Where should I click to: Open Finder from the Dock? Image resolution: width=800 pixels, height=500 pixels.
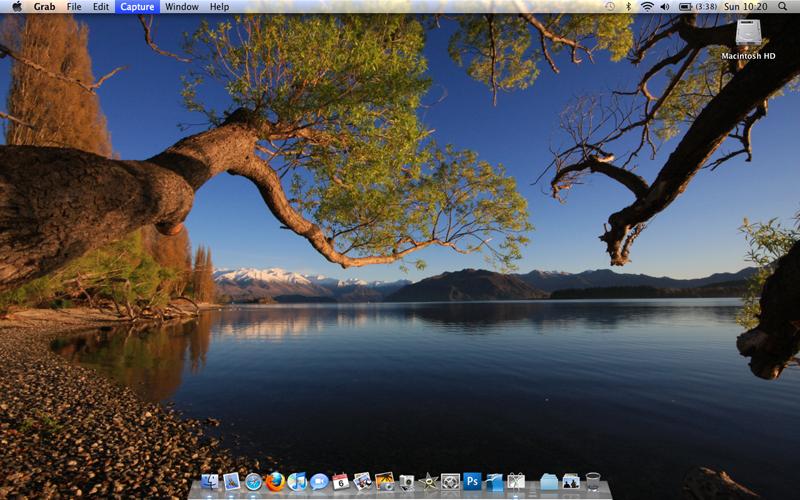(x=210, y=482)
